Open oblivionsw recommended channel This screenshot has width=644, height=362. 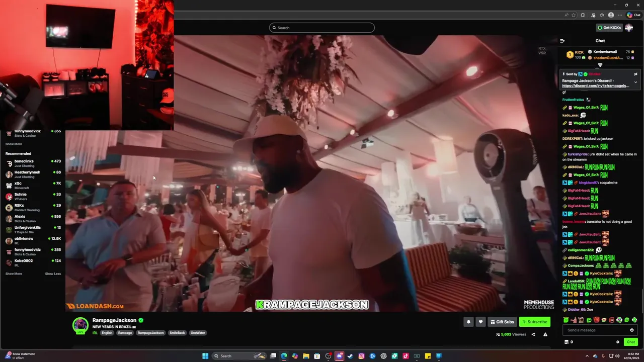33,240
